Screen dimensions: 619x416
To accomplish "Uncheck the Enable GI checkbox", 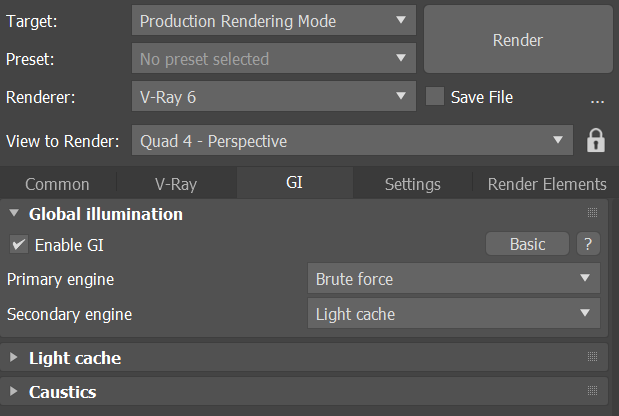I will coord(19,244).
